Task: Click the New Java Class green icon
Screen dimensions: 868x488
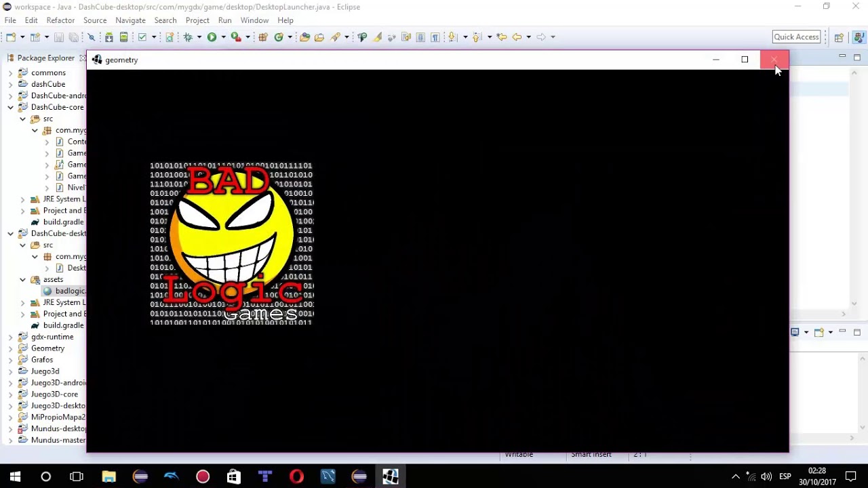Action: [279, 37]
